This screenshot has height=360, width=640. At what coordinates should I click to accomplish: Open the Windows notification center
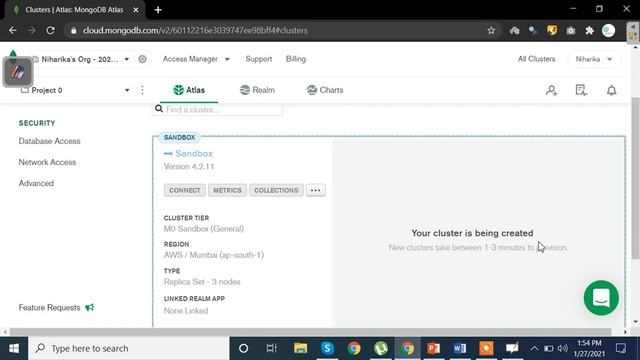621,348
